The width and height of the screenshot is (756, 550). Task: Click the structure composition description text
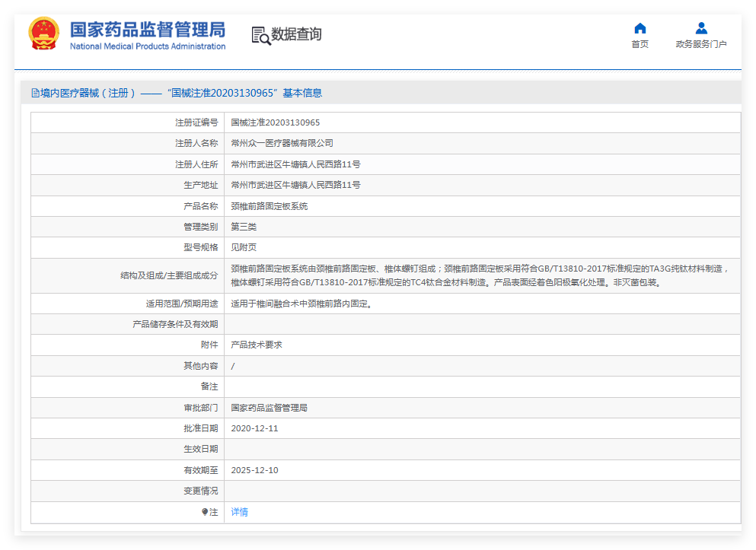(479, 275)
